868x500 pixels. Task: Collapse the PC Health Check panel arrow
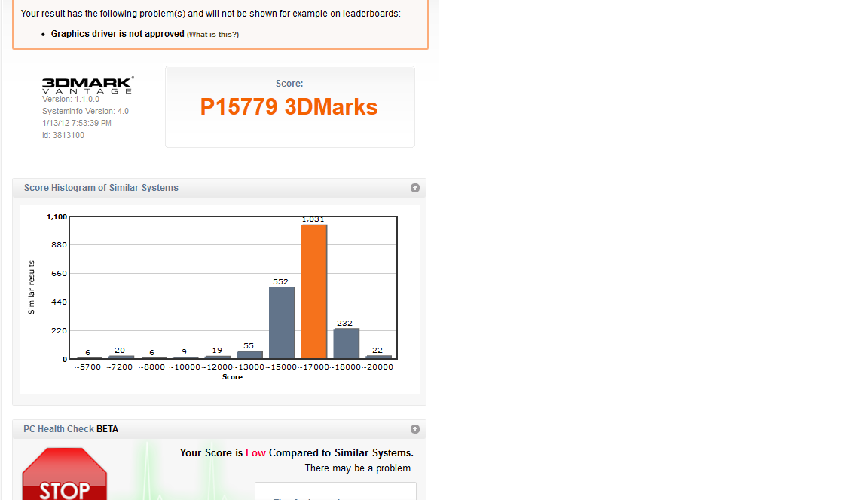(414, 429)
